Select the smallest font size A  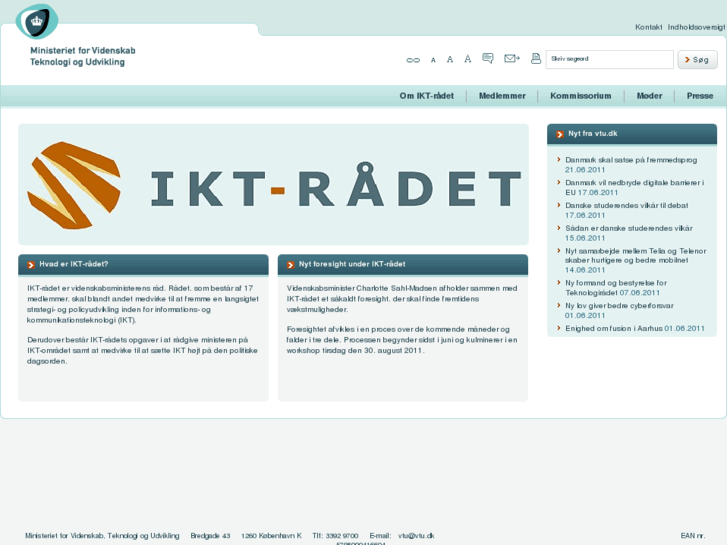tap(433, 60)
